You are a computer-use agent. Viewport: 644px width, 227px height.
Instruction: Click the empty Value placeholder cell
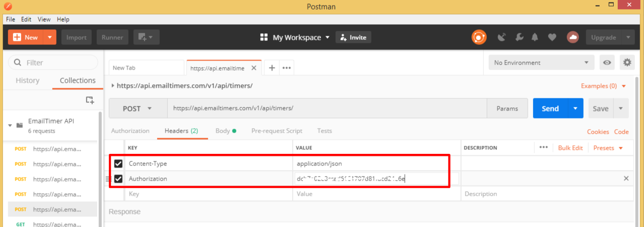click(377, 194)
